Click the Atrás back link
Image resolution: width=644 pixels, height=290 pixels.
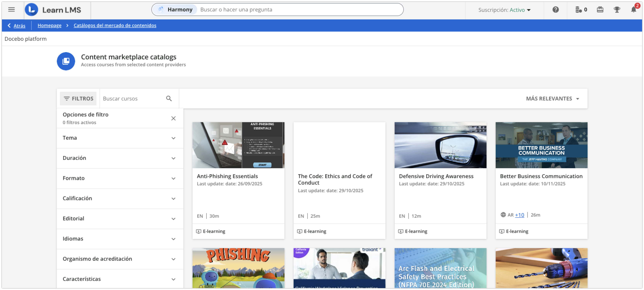[19, 25]
